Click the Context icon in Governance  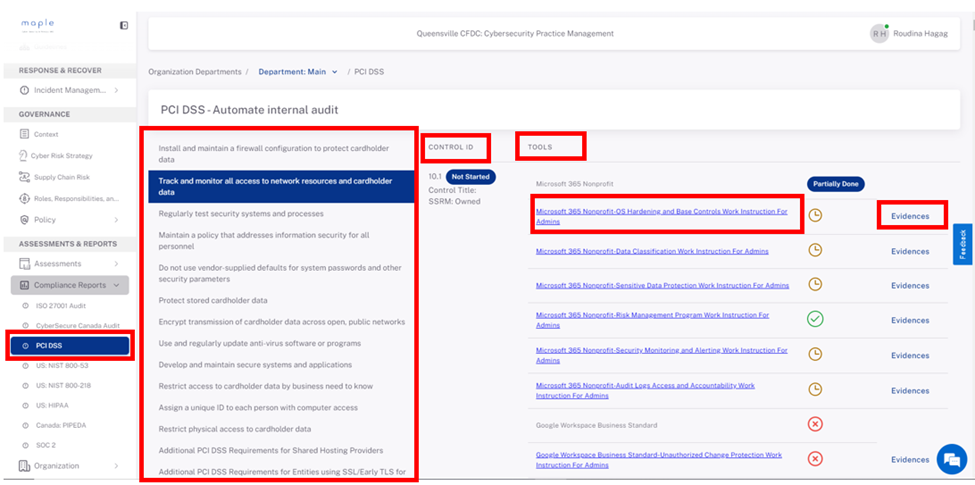(x=24, y=134)
